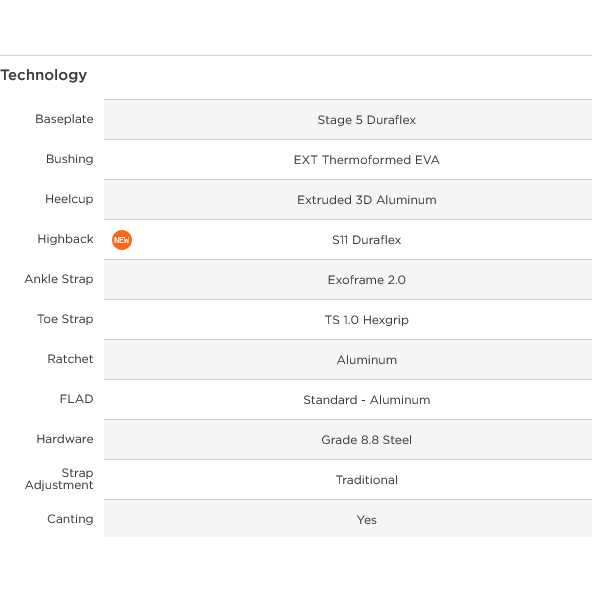Select Standard - Aluminum text
The height and width of the screenshot is (592, 592).
367,400
